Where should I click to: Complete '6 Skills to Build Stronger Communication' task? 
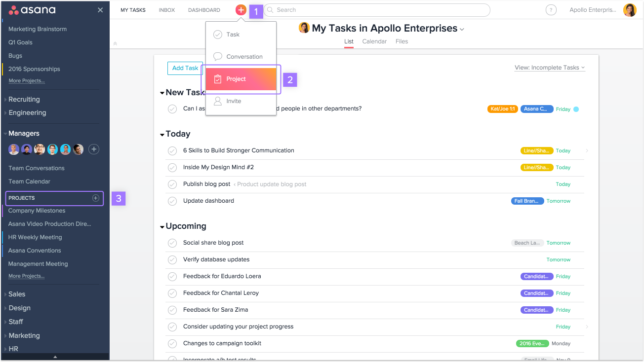point(172,151)
